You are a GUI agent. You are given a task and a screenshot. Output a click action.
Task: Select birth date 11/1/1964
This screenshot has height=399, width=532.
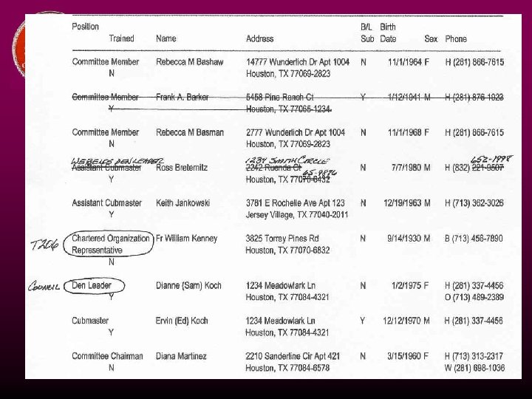(x=404, y=62)
